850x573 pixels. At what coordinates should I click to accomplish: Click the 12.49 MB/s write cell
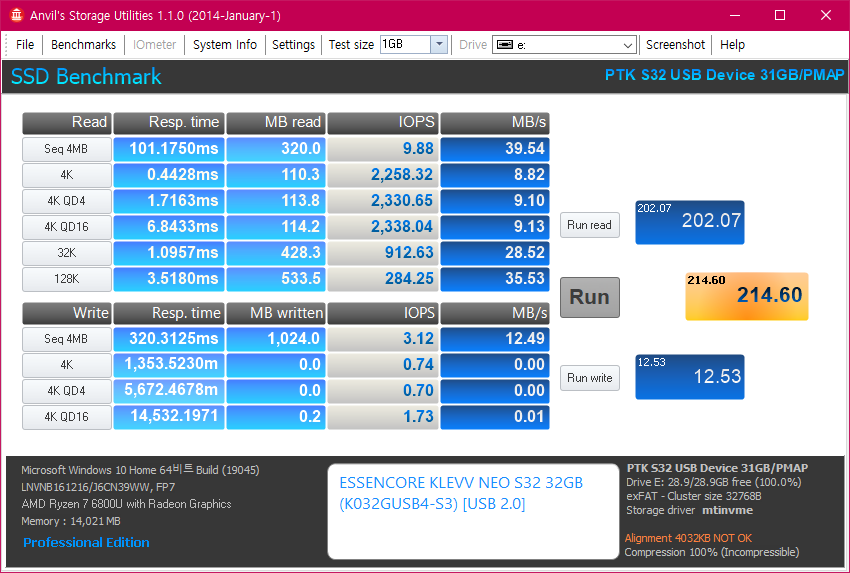[x=495, y=339]
